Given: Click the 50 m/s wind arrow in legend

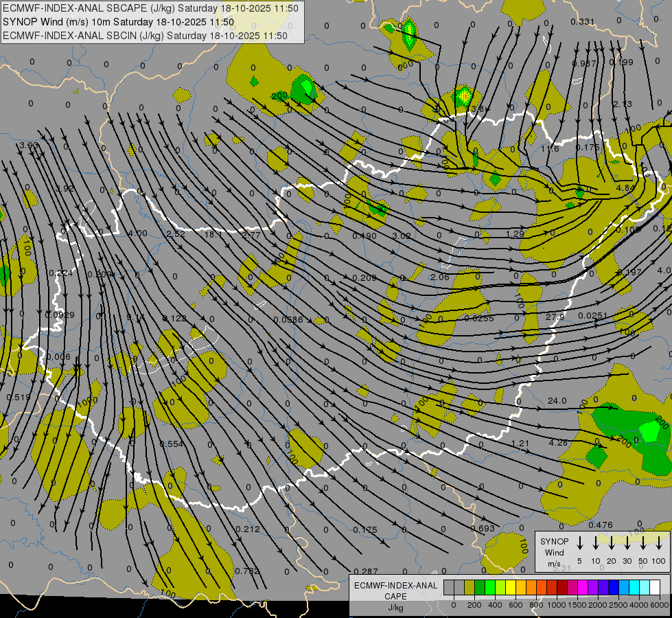Looking at the screenshot, I should click(x=643, y=543).
